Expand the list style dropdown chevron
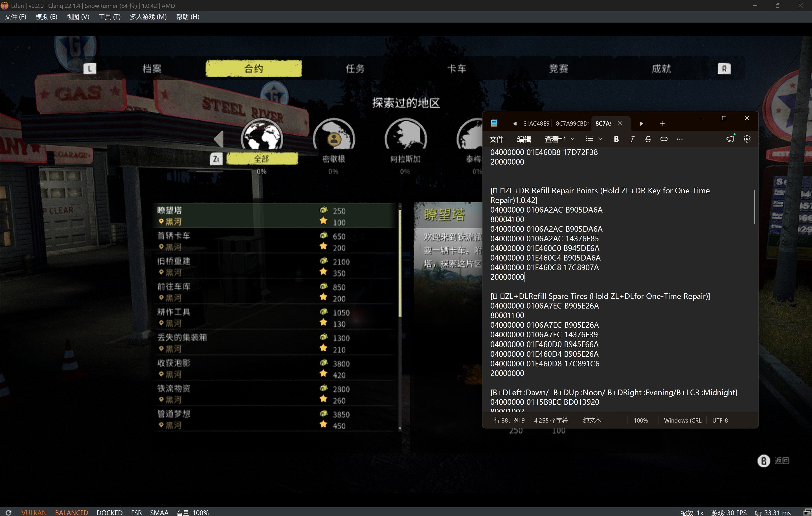The image size is (812, 516). pos(600,139)
